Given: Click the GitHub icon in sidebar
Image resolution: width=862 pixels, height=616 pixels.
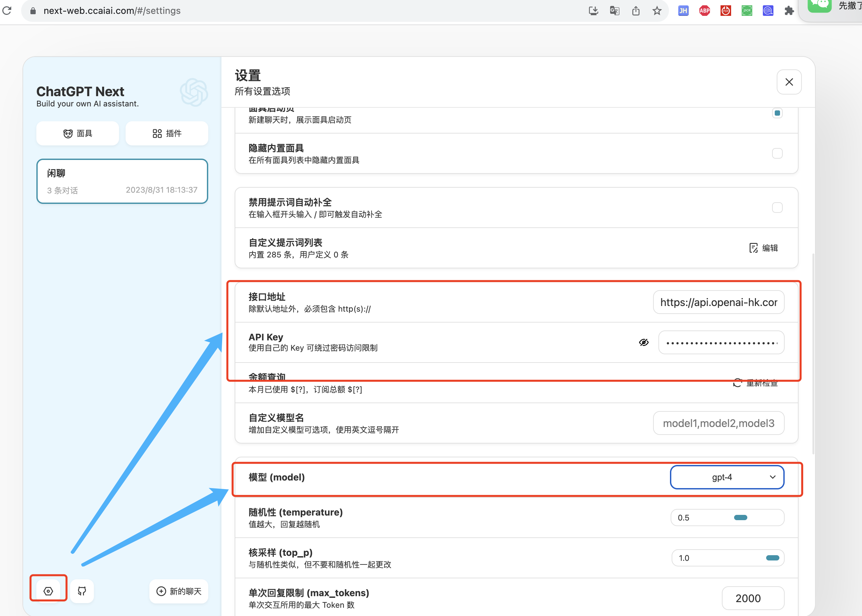Looking at the screenshot, I should [x=82, y=591].
